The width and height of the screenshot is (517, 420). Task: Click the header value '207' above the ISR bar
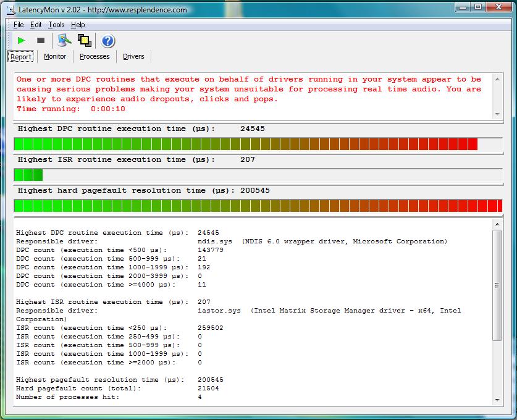[x=248, y=159]
